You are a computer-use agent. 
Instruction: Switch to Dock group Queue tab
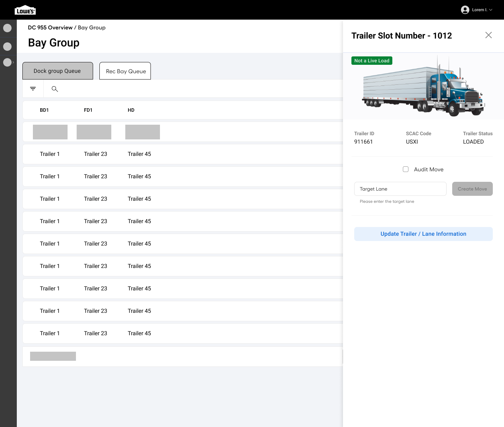point(57,71)
